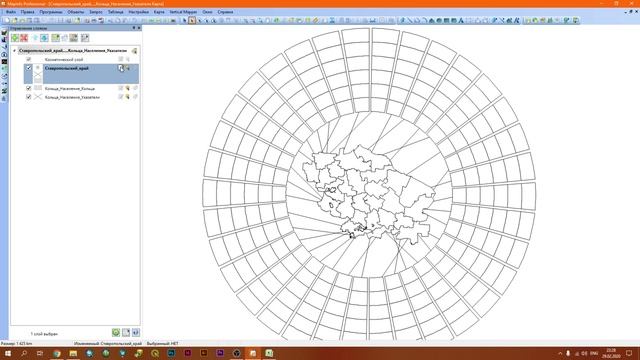Collapse the map tree node arrow
Viewport: 640px width, 360px height.
coord(15,51)
